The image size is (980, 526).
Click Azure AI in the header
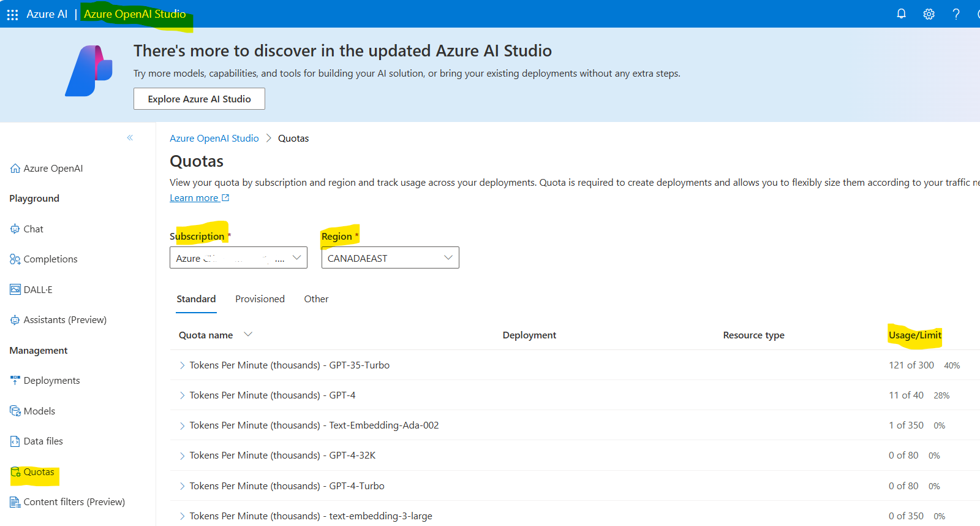[x=47, y=14]
